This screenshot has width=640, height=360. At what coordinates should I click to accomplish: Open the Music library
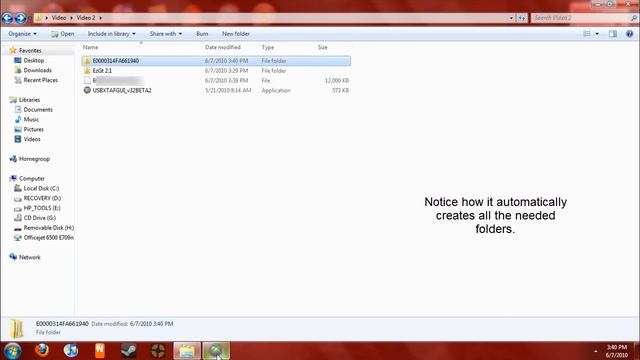tap(31, 119)
